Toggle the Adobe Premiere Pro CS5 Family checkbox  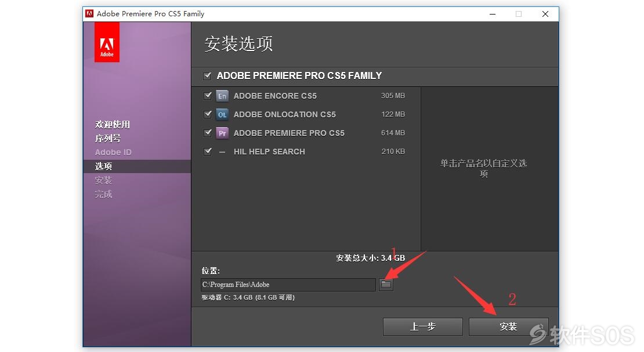pyautogui.click(x=207, y=76)
